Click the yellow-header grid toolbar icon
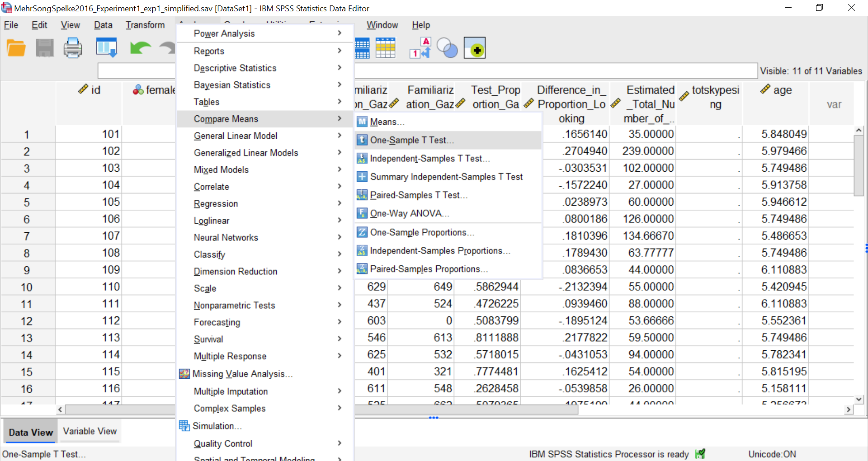This screenshot has height=461, width=868. click(x=385, y=48)
